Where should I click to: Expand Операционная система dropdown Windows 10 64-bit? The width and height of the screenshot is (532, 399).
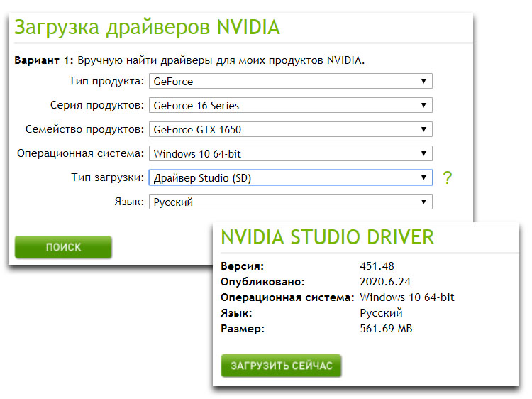click(290, 153)
